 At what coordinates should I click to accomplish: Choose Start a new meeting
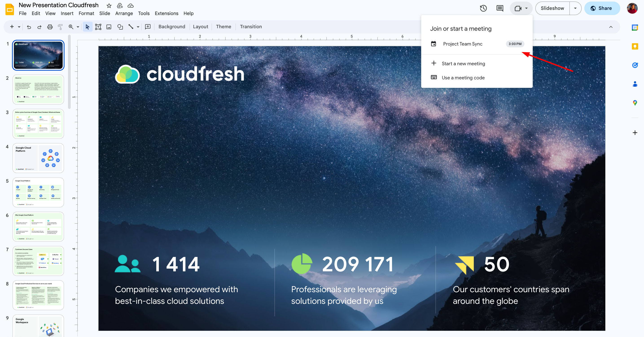(x=477, y=63)
